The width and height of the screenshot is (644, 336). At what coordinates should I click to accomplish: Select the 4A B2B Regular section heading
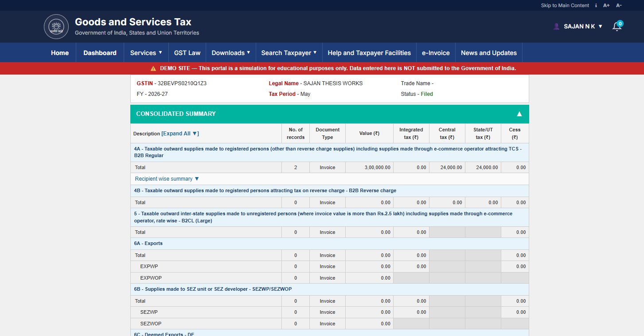[x=330, y=152]
